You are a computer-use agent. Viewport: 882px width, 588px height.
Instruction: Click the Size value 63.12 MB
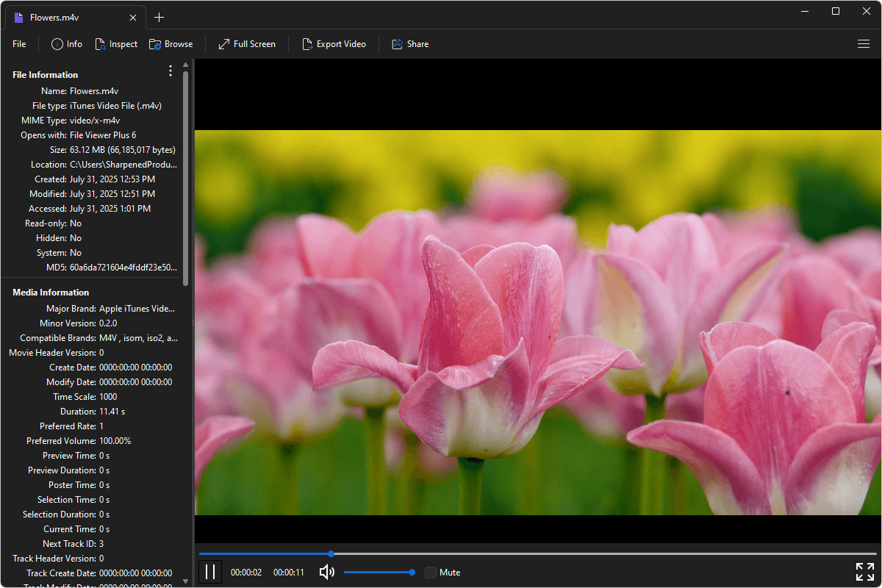pyautogui.click(x=123, y=150)
